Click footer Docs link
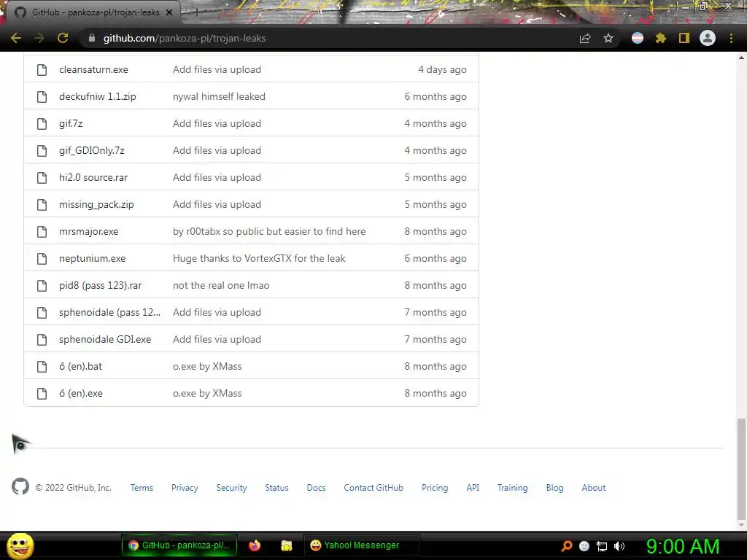The height and width of the screenshot is (560, 747). tap(317, 488)
